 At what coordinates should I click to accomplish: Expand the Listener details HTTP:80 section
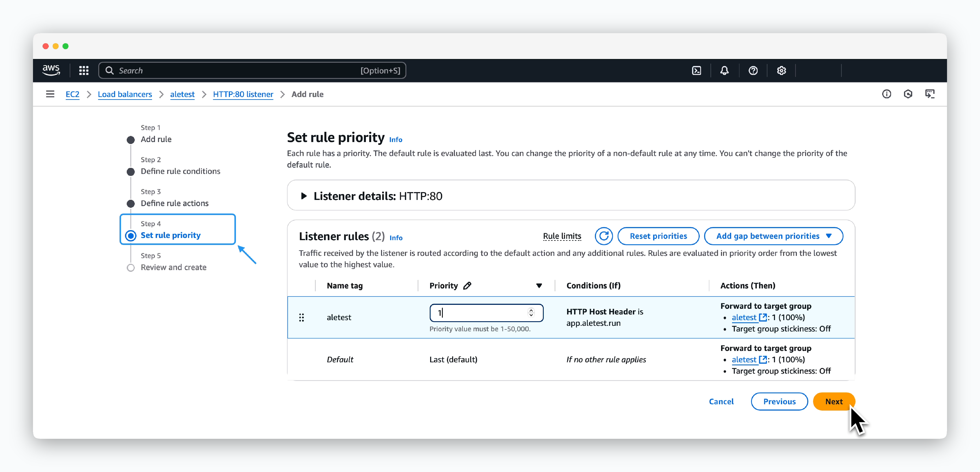(x=304, y=196)
